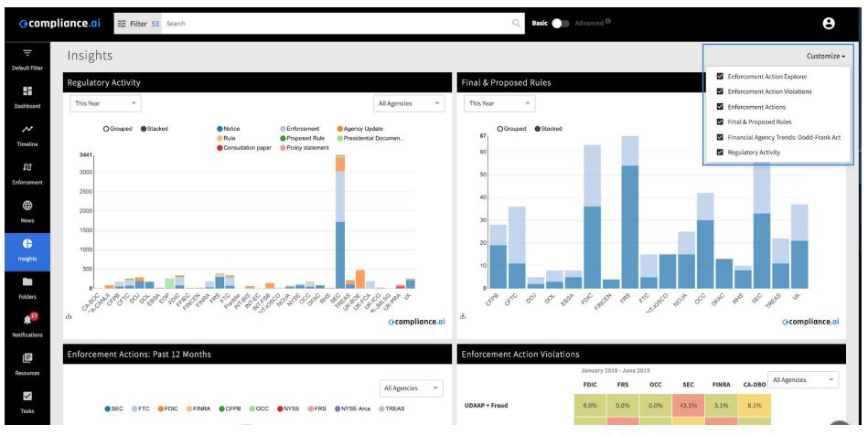Toggle the Basic/Advanced search switch
The width and height of the screenshot is (868, 435).
(x=560, y=23)
